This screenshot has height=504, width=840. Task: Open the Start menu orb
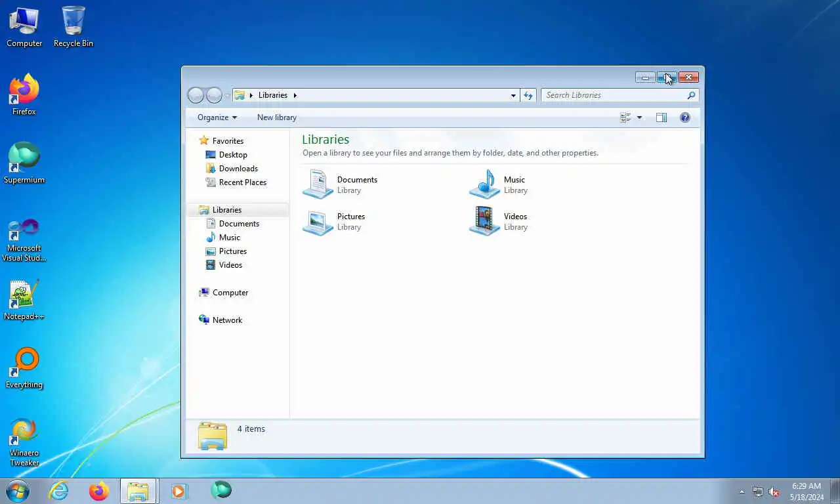tap(18, 491)
